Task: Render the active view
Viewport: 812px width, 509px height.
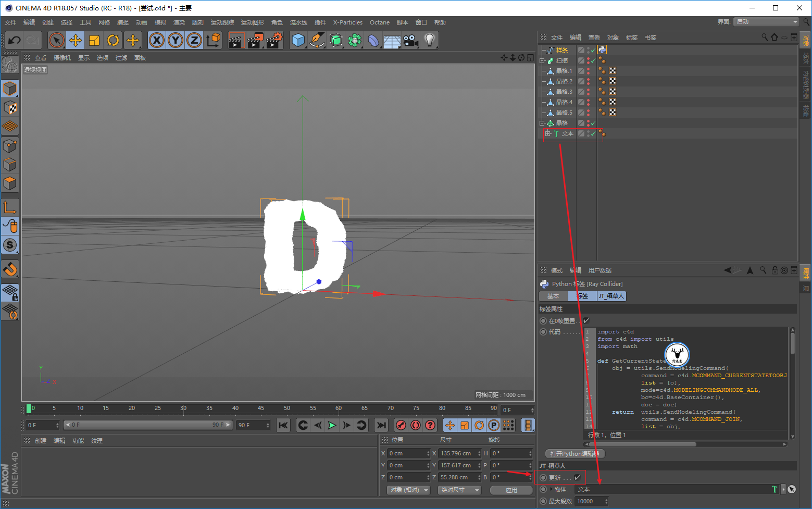Action: (x=236, y=40)
